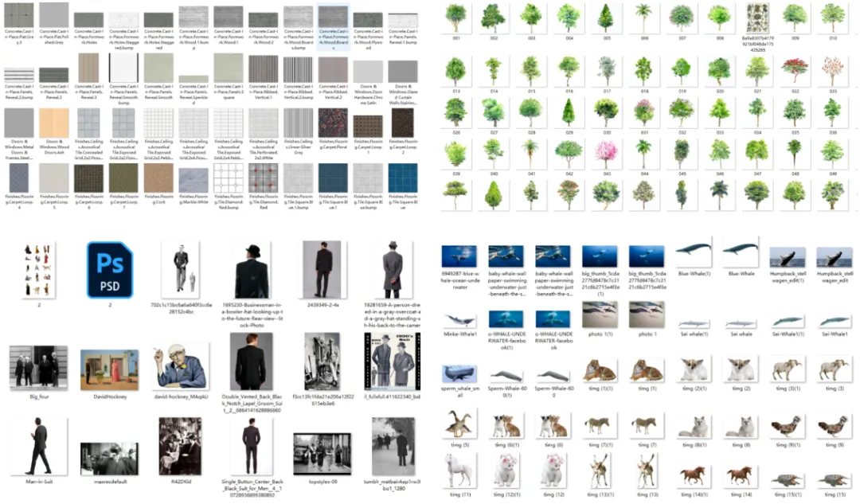Select the Finishes.Flooring.Cork texture
This screenshot has height=504, width=860.
(x=158, y=178)
